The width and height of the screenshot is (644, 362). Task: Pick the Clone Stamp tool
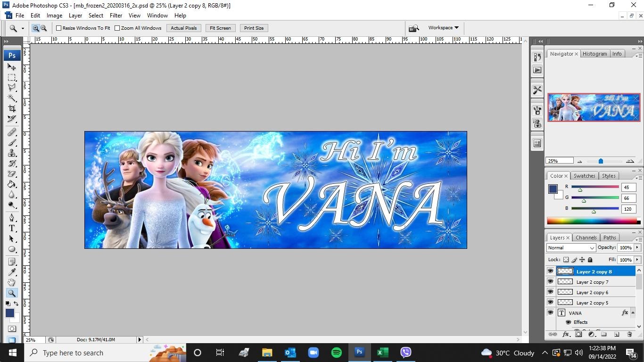pos(12,153)
